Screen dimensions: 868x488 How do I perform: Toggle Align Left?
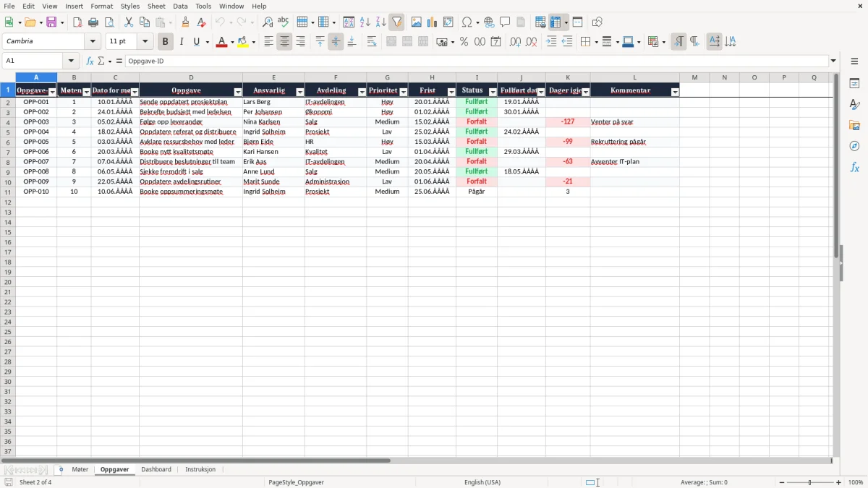coord(268,42)
